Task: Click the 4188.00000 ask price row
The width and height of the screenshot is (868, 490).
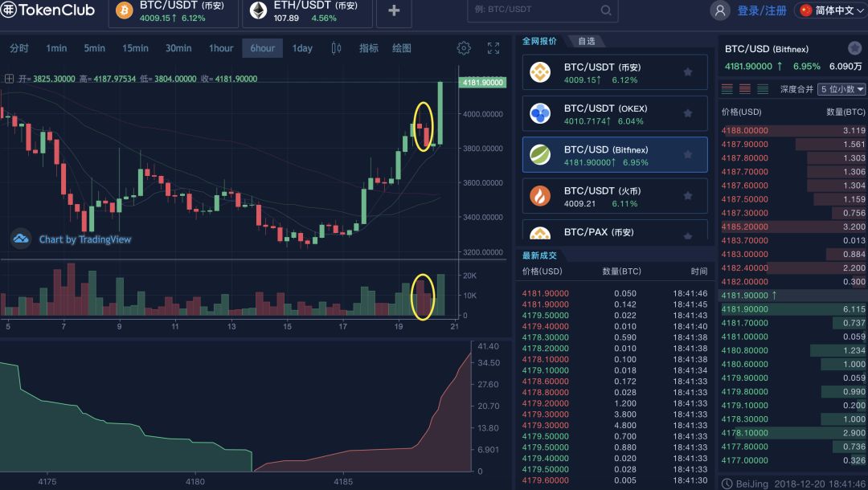Action: (793, 130)
